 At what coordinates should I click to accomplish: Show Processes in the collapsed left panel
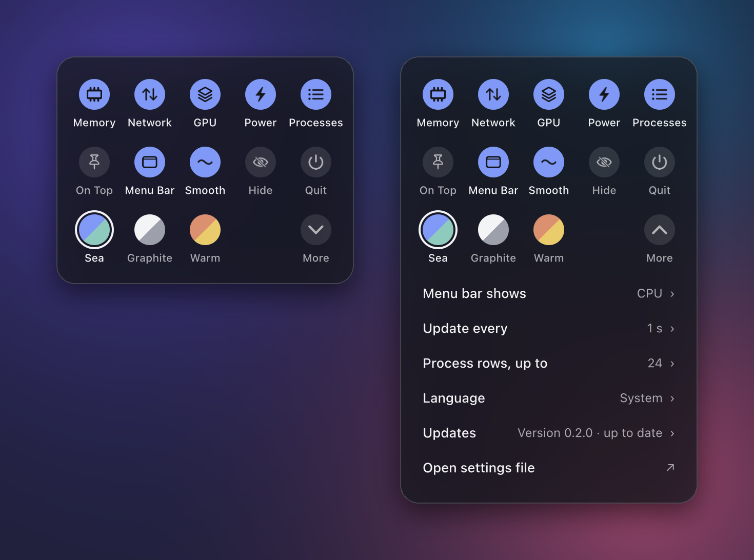316,94
